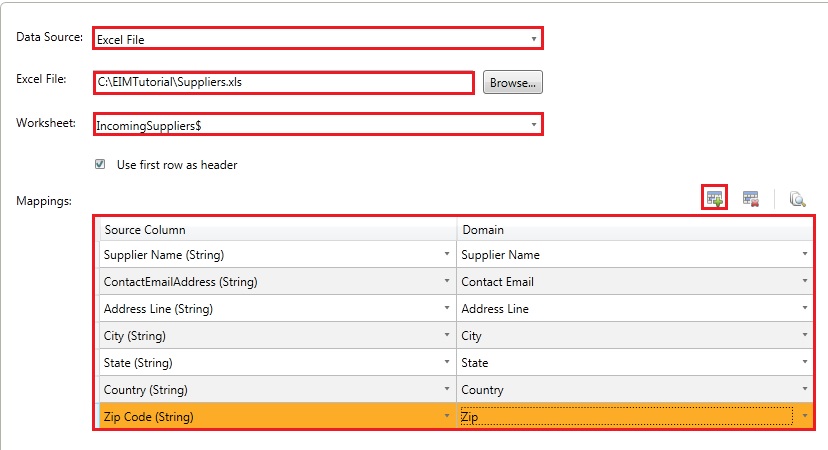Toggle the Use first row as header checkbox
This screenshot has width=828, height=450.
pos(100,165)
